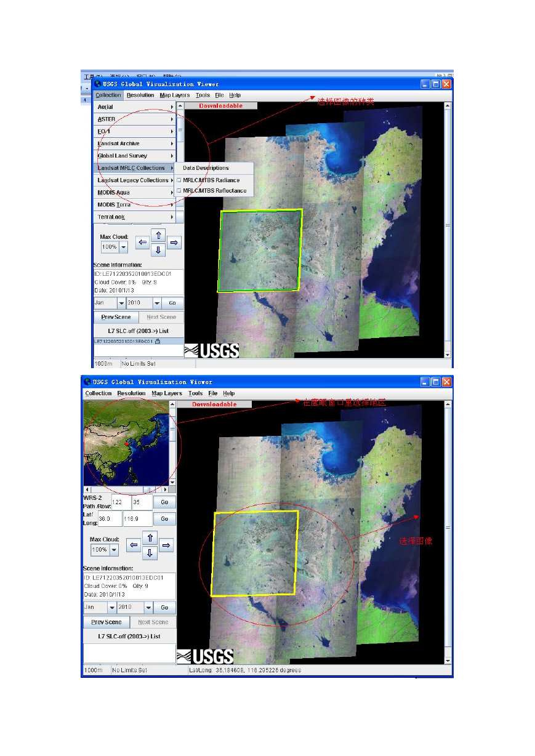Tick the MRLC/MTBS Reflectance checkbox

click(x=179, y=191)
